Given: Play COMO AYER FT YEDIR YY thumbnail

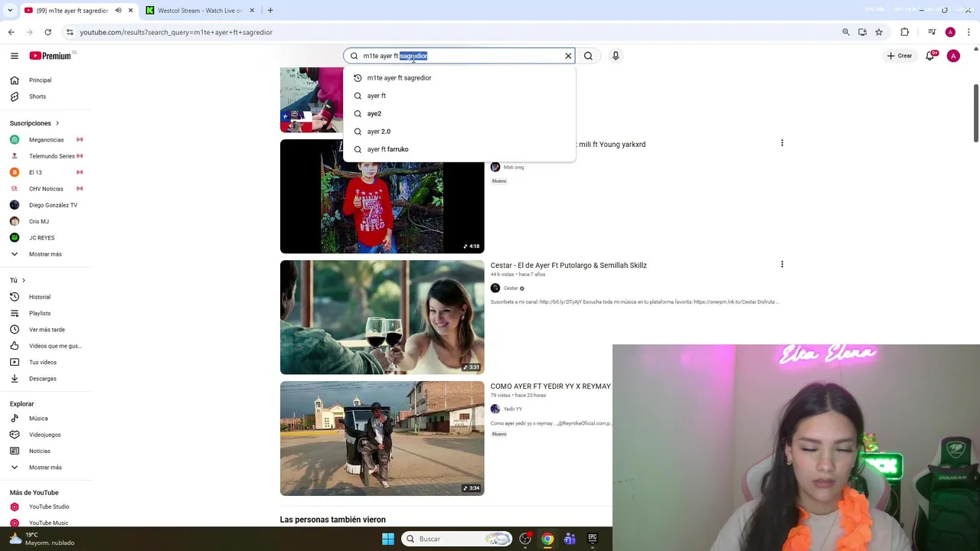Looking at the screenshot, I should tap(382, 439).
